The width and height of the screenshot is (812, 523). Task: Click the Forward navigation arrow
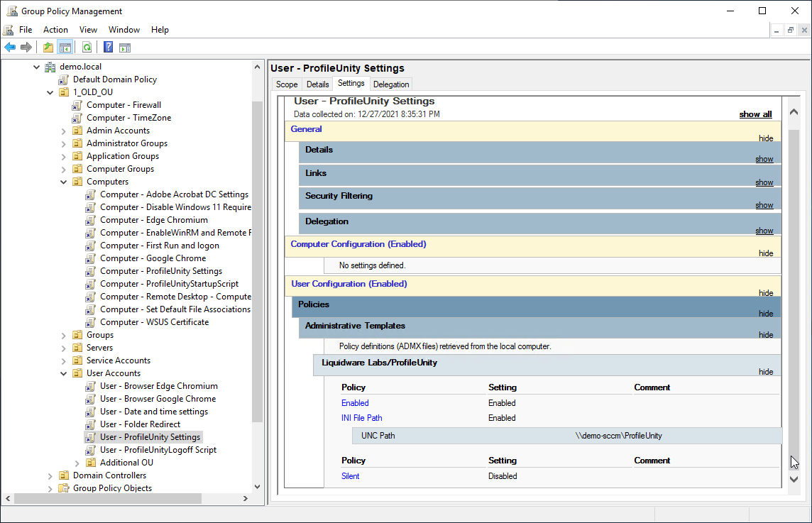26,47
